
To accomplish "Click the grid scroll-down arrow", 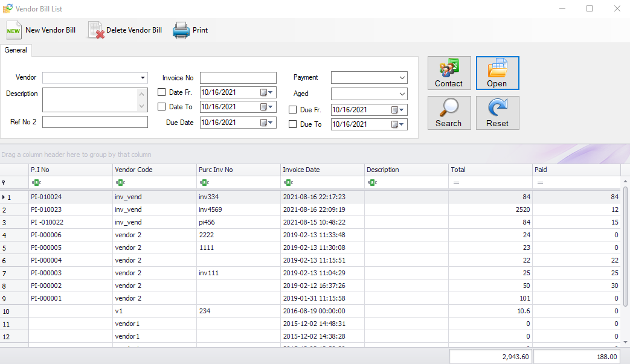I will (626, 342).
